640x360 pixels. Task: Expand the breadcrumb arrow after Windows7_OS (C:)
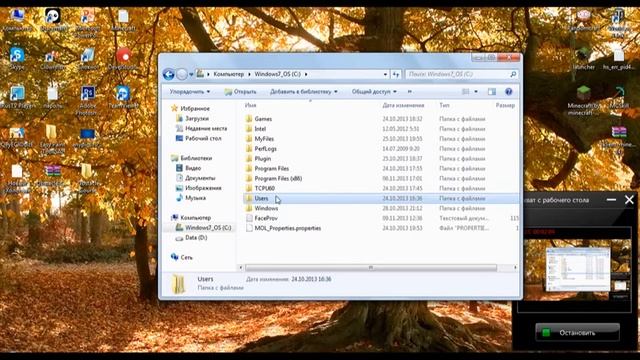(x=306, y=74)
